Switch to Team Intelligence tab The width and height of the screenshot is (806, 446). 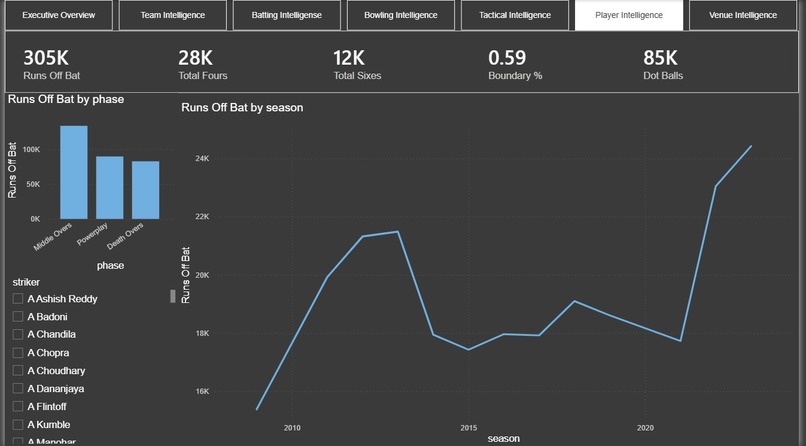[173, 15]
